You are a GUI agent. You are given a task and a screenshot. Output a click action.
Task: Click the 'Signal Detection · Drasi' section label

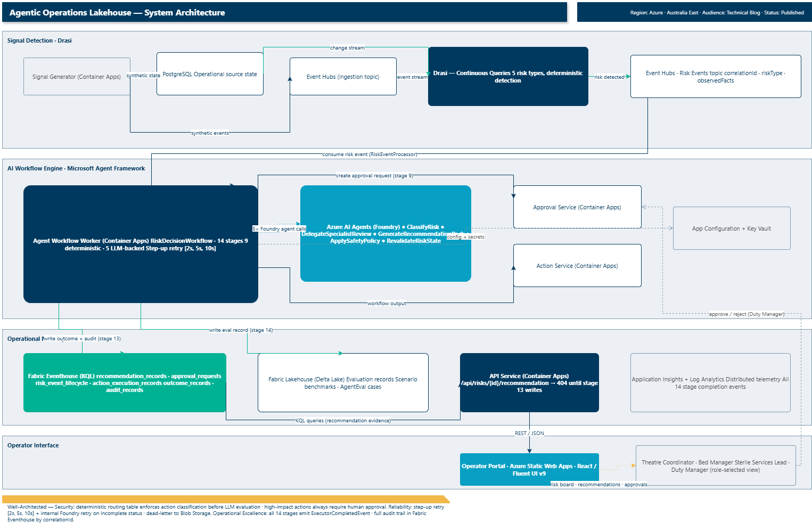click(39, 40)
